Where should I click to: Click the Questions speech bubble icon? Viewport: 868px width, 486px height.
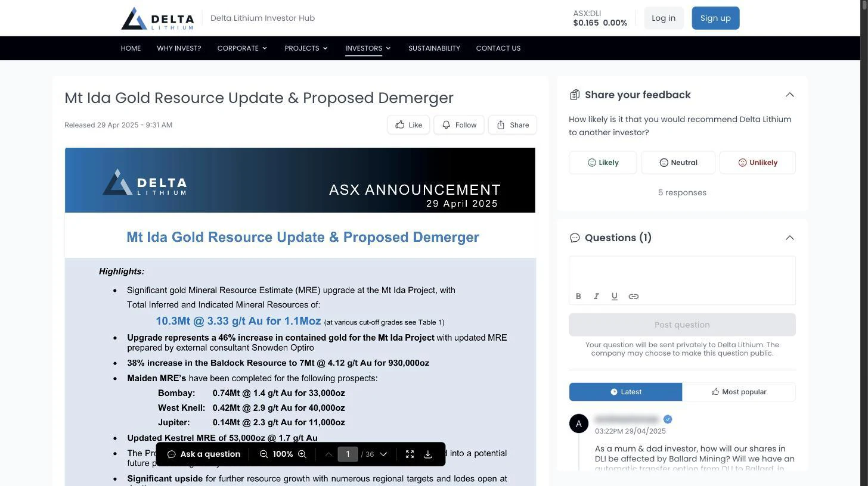(x=575, y=238)
